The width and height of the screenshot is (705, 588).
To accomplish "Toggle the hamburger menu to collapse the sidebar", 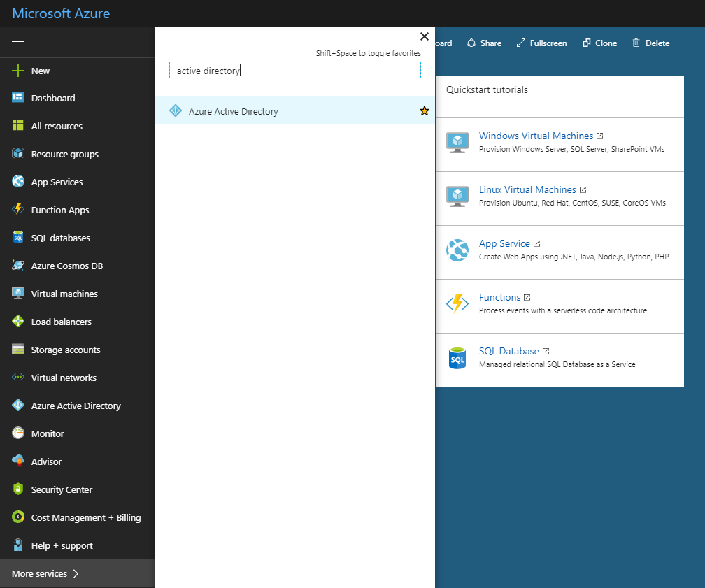I will (x=18, y=42).
